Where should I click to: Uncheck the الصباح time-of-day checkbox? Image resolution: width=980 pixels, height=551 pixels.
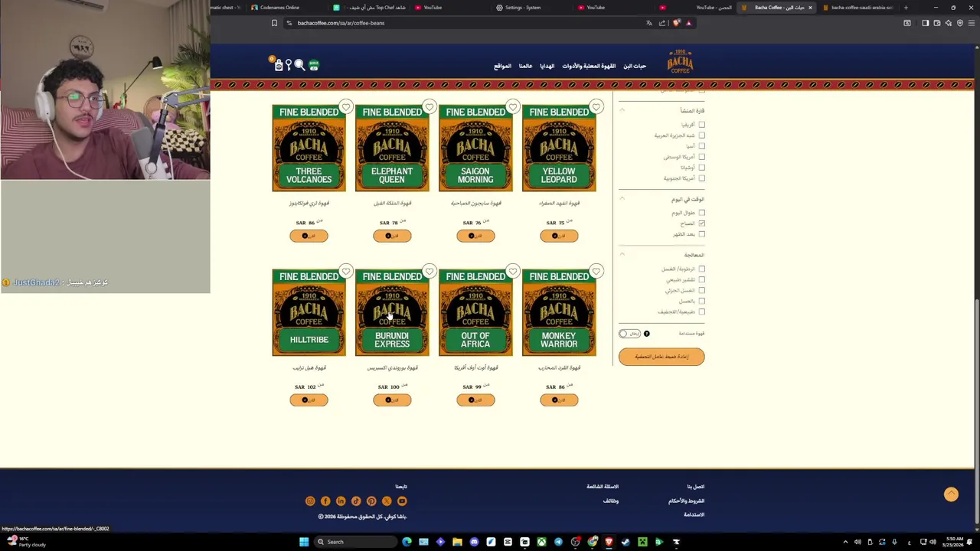[x=701, y=223]
